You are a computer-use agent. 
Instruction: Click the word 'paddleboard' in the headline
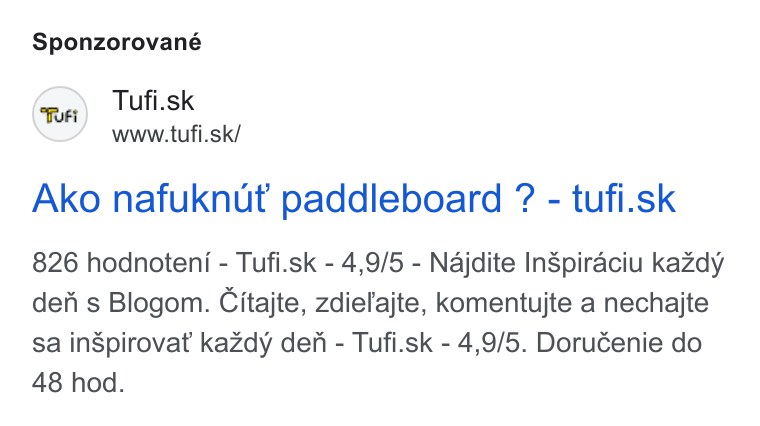coord(391,199)
